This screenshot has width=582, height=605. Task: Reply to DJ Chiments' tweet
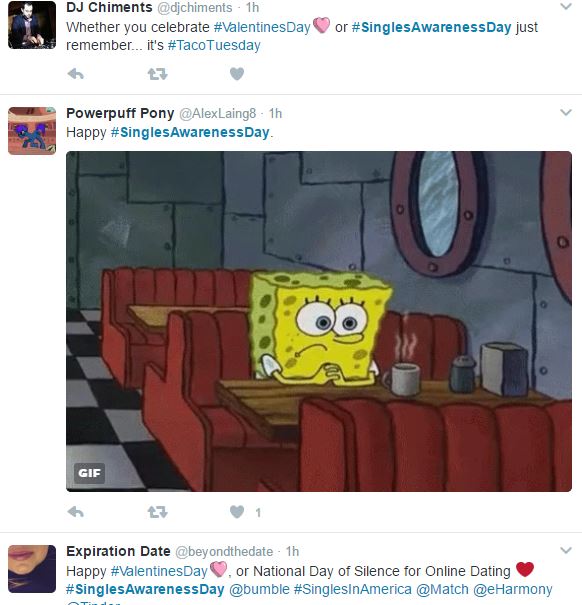[76, 74]
